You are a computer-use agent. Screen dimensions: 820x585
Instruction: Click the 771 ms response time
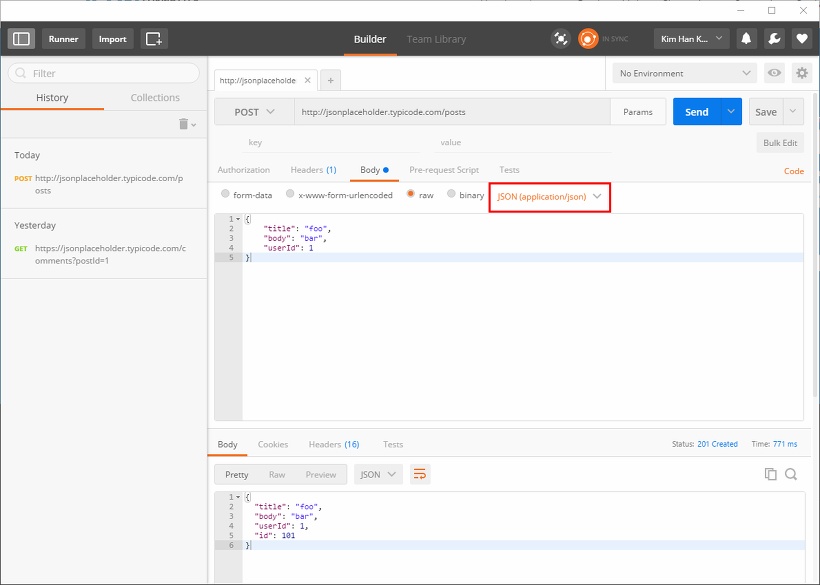(785, 444)
